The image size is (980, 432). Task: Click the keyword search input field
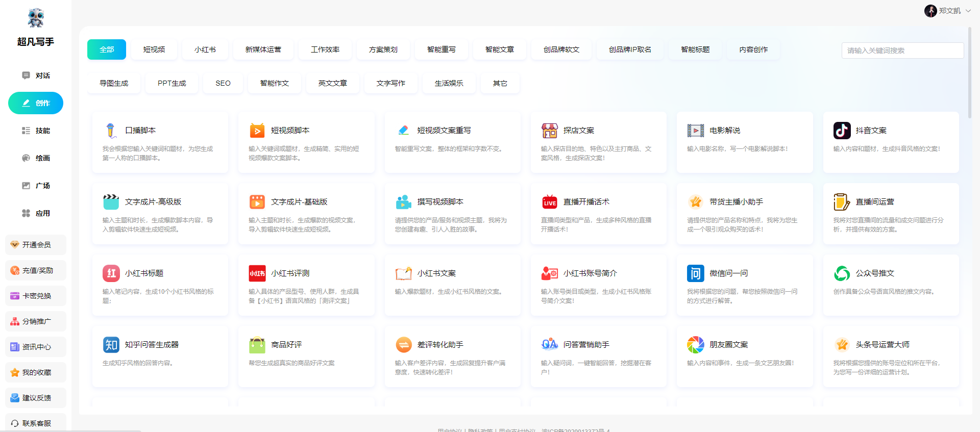pyautogui.click(x=902, y=50)
